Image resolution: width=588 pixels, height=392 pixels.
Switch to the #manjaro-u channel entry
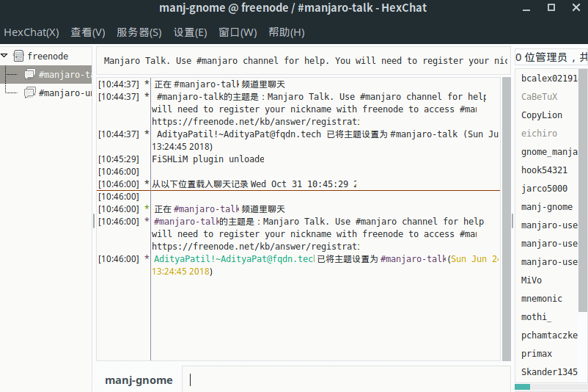point(65,92)
